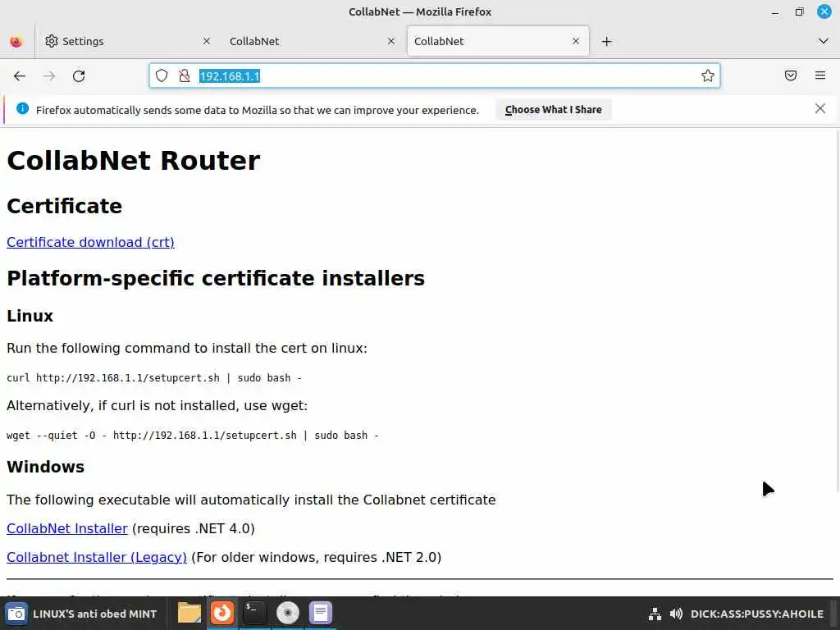
Task: Click the volume speaker tray icon
Action: coord(676,614)
